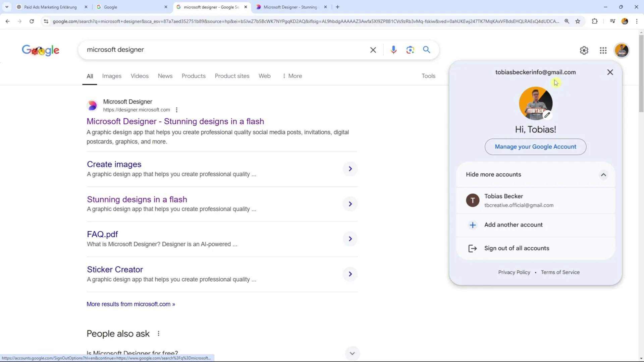Close the account popup panel
The image size is (644, 362).
[x=610, y=72]
